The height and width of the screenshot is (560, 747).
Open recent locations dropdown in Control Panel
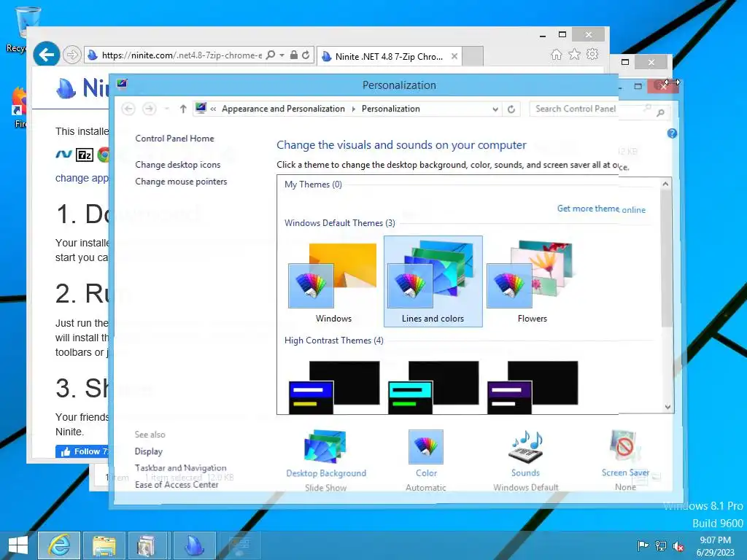click(167, 109)
